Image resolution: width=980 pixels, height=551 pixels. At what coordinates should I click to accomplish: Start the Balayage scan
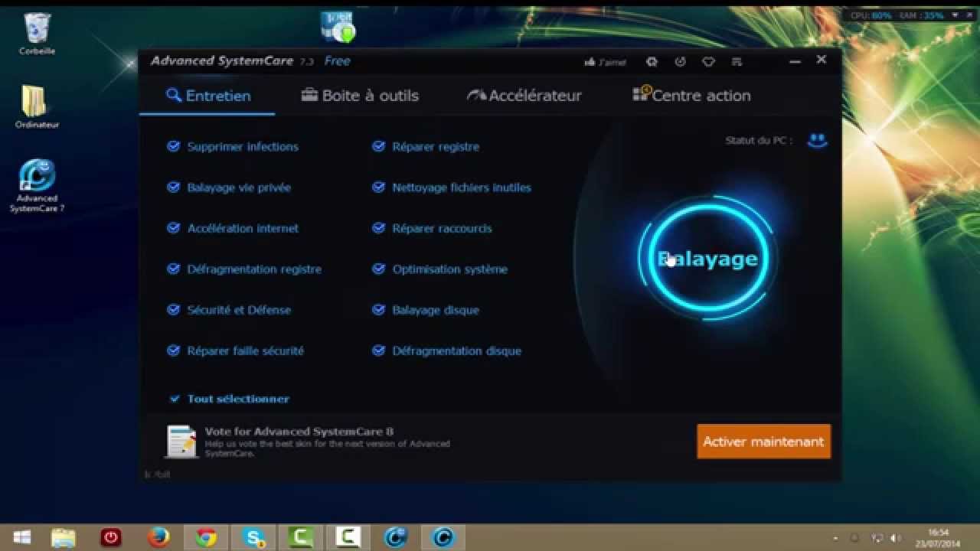tap(707, 259)
